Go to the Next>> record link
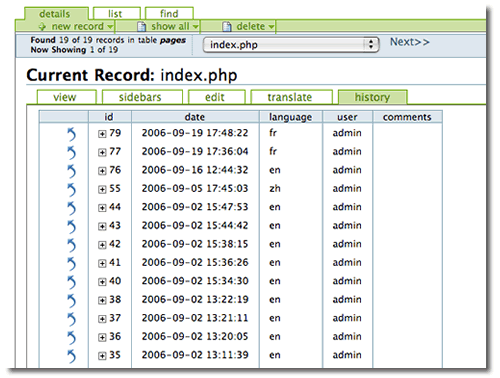The height and width of the screenshot is (378, 500). click(x=410, y=42)
